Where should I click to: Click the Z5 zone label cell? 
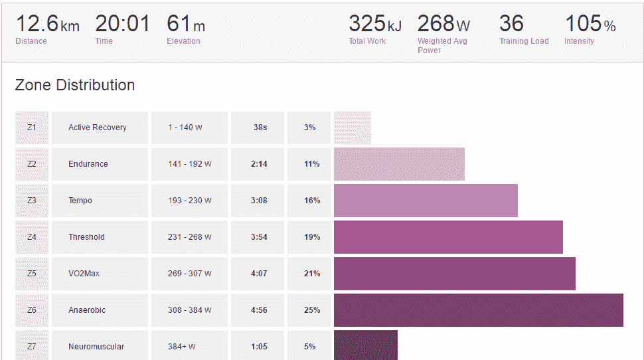[x=32, y=274]
